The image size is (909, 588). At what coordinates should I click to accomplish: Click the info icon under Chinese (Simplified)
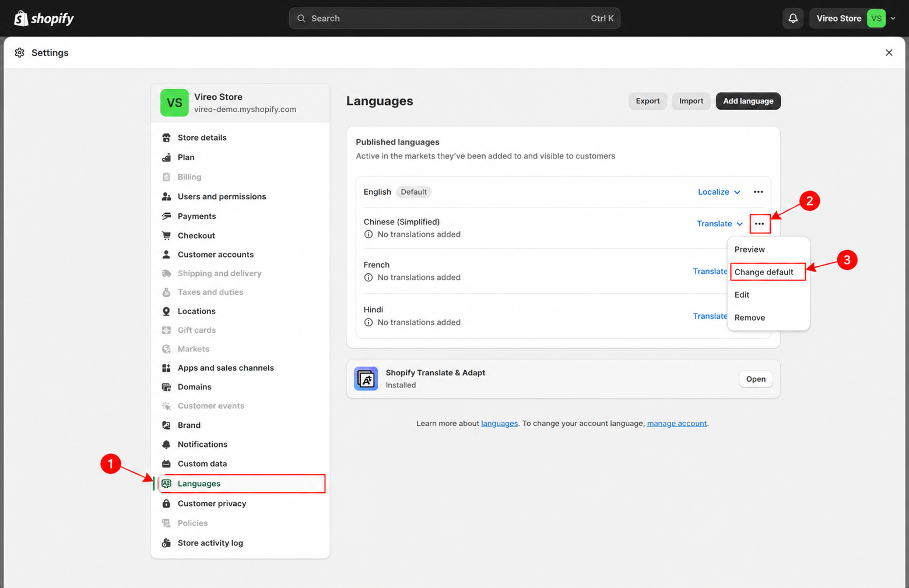pyautogui.click(x=368, y=234)
